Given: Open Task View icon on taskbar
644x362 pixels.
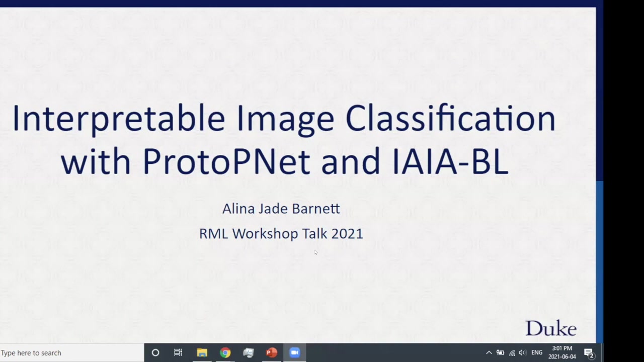Looking at the screenshot, I should 178,353.
